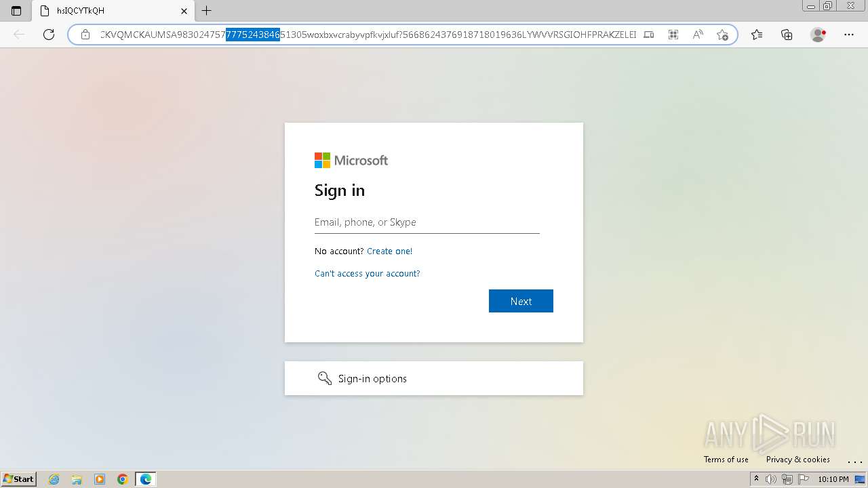Viewport: 868px width, 488px height.
Task: Follow the Create one! link
Action: 389,251
